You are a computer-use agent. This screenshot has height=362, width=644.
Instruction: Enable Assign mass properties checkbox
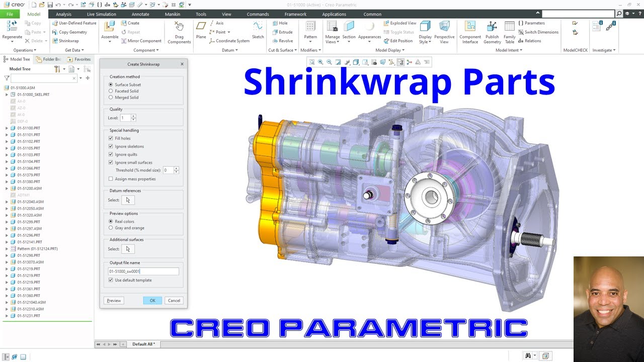point(111,179)
